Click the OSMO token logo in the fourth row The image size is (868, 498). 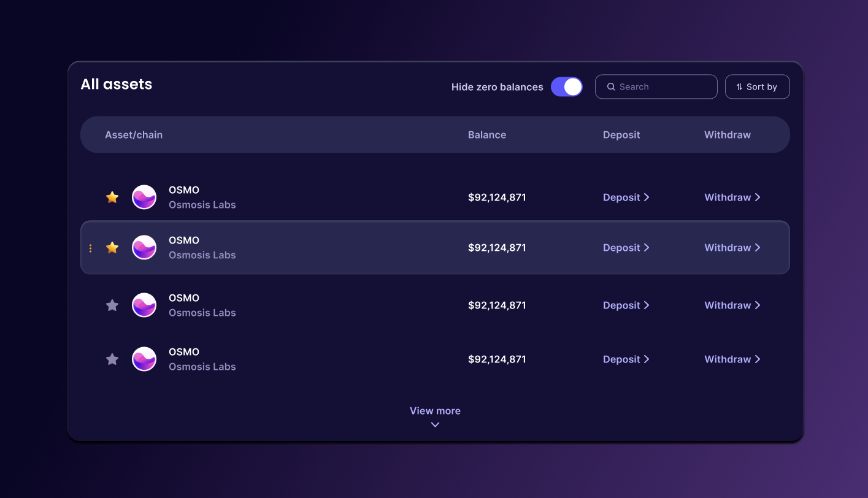point(144,359)
